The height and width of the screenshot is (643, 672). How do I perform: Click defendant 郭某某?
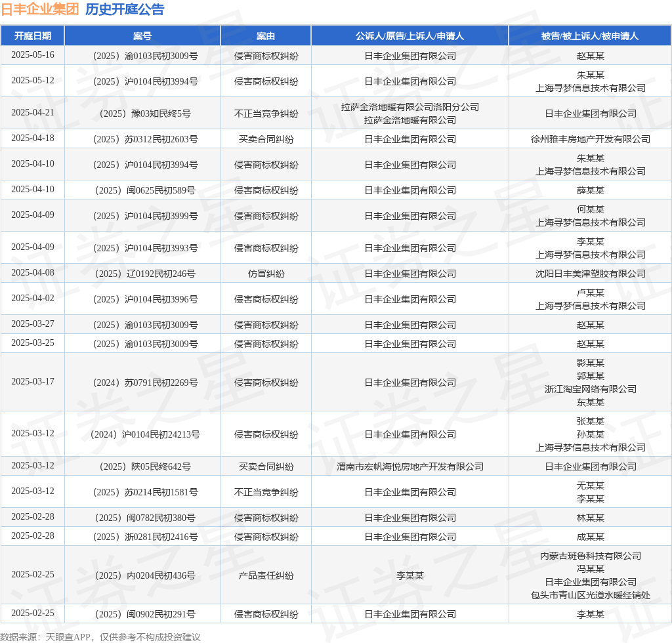click(590, 376)
